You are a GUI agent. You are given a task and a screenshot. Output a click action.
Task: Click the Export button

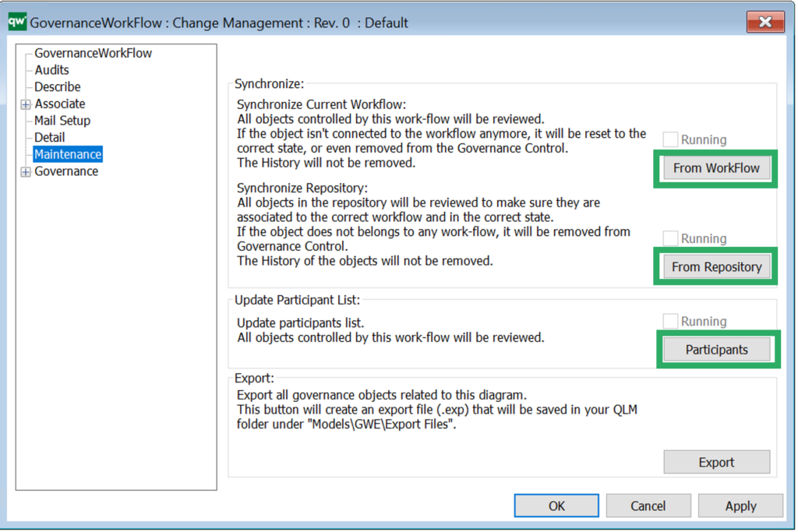716,462
